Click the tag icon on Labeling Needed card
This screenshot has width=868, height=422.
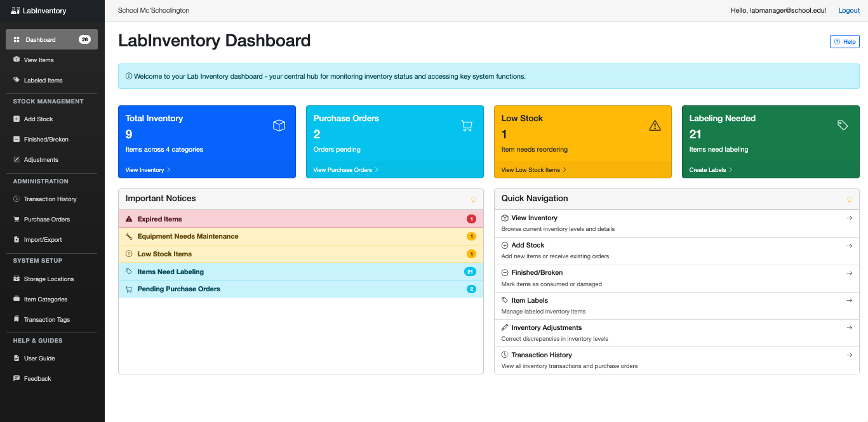[x=843, y=126]
